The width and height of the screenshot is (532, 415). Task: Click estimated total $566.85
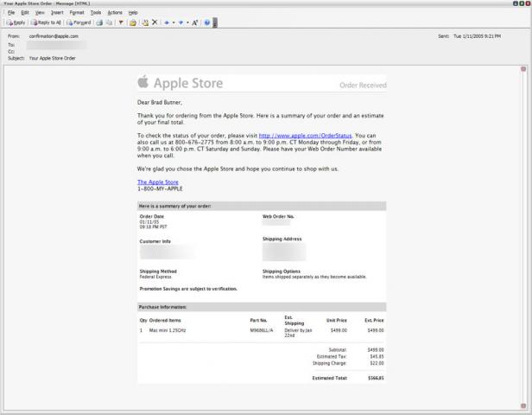coord(376,378)
